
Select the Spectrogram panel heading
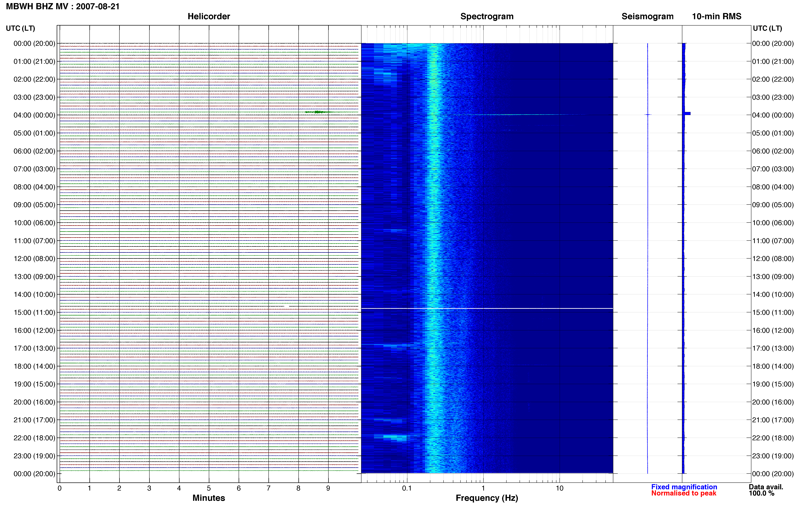point(487,16)
